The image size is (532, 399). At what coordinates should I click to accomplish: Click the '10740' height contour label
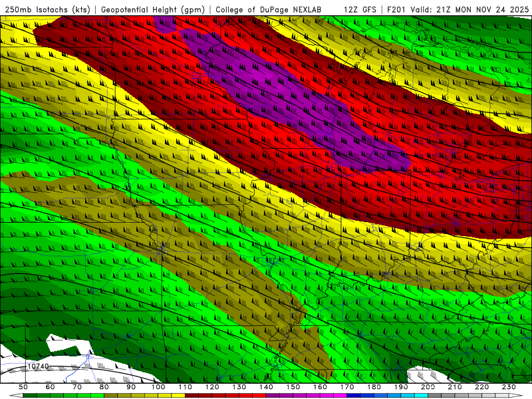click(38, 367)
